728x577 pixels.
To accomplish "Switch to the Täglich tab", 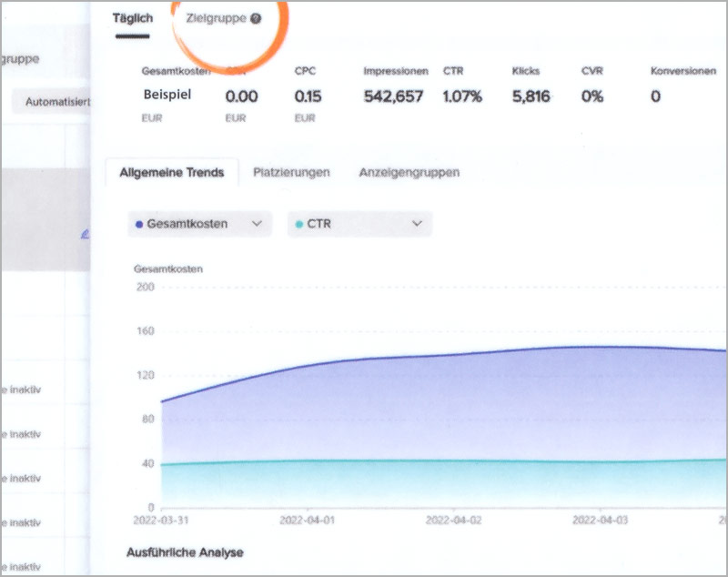I will [132, 18].
